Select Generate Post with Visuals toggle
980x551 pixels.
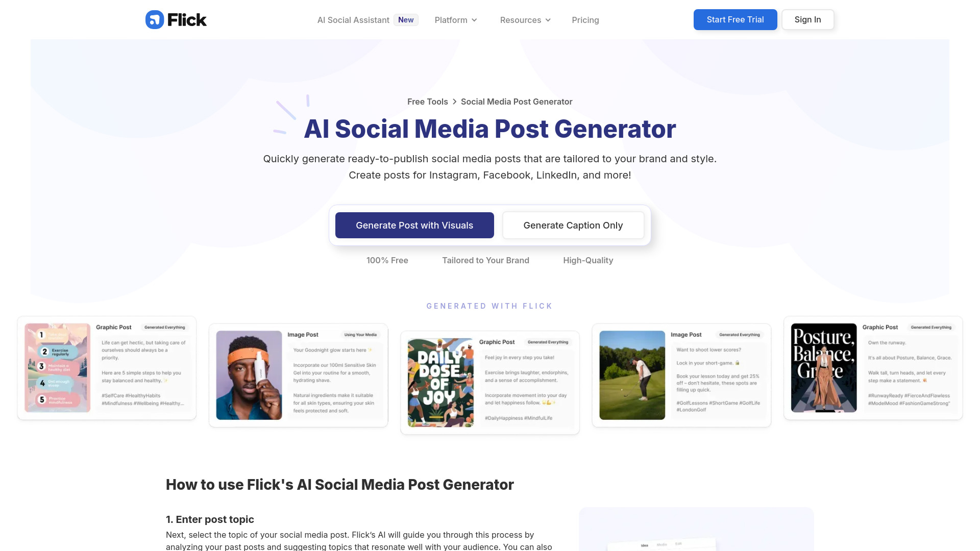pyautogui.click(x=414, y=224)
